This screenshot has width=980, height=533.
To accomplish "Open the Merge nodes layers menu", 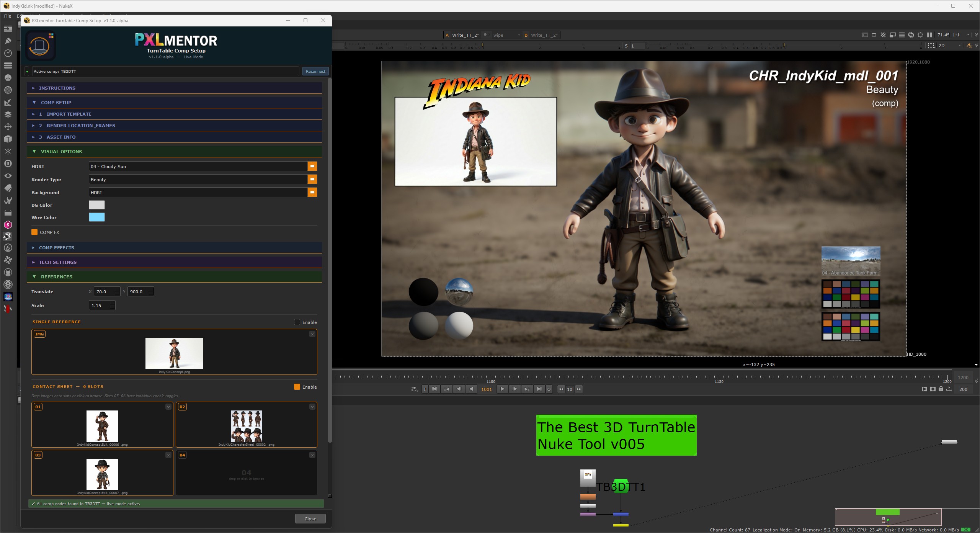I will [8, 114].
